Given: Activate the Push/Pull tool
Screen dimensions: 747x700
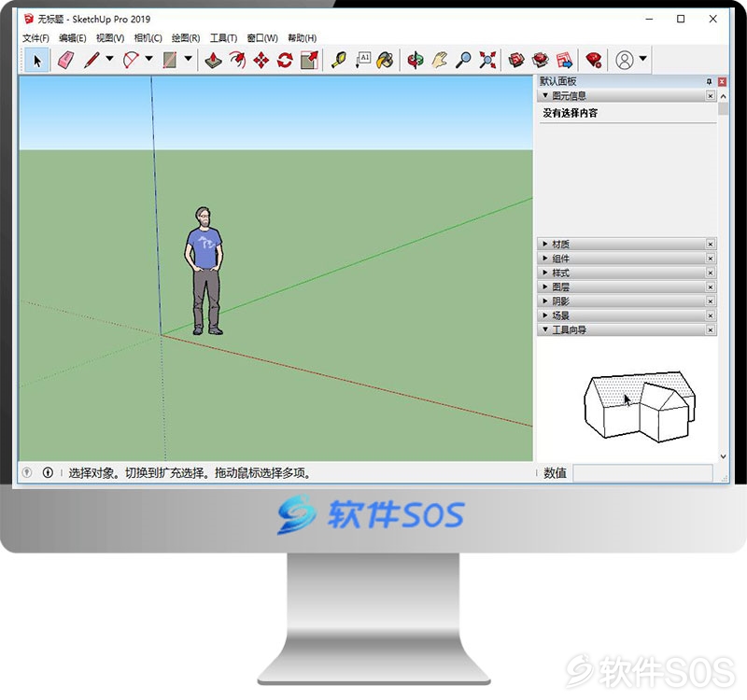Looking at the screenshot, I should point(214,61).
